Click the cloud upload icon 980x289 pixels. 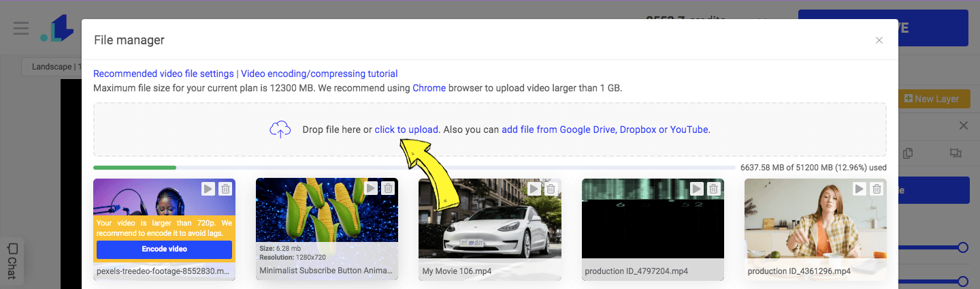[280, 130]
